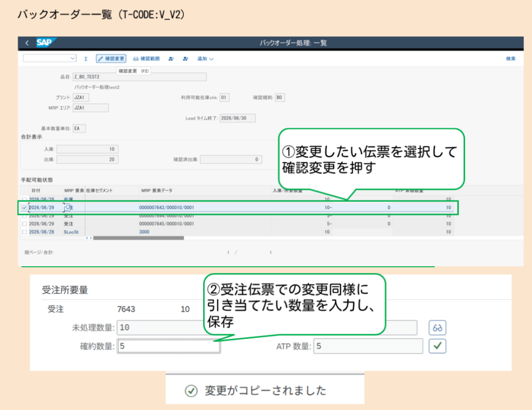Click the SLocSt MRP element cell
Image resolution: width=532 pixels, height=410 pixels.
[71, 232]
